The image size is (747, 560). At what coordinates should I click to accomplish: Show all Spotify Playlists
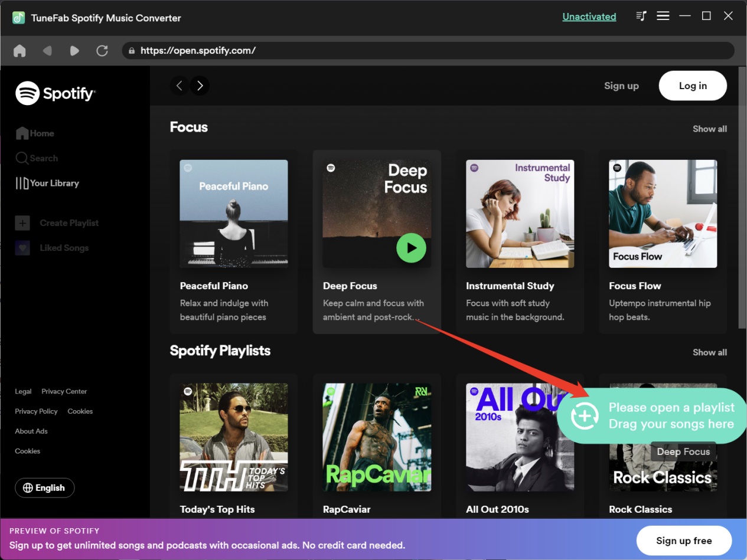click(710, 352)
